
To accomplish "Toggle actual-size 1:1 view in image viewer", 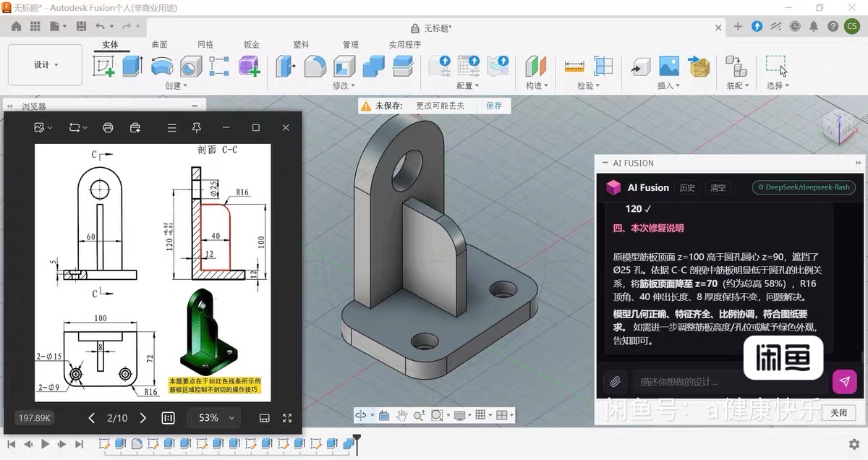I will [x=168, y=418].
